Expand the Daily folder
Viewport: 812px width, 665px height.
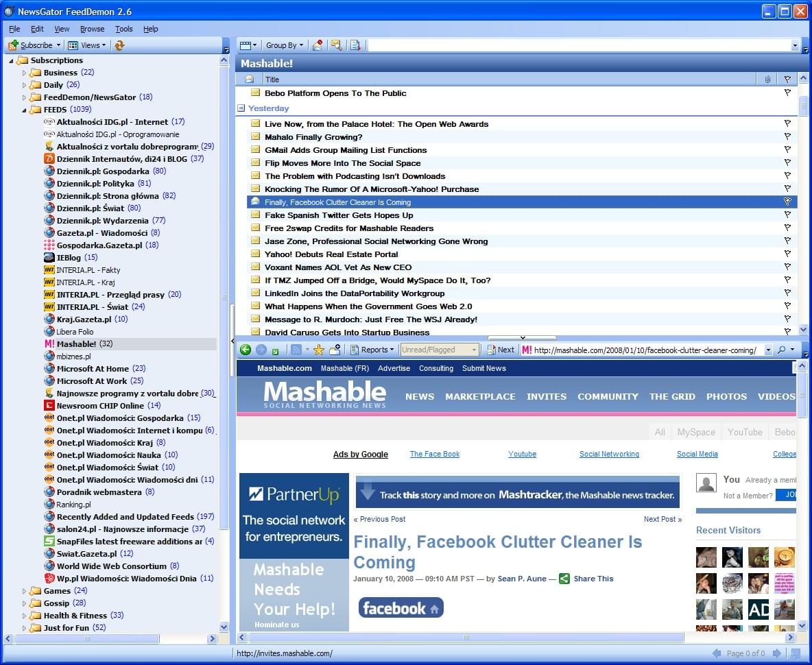[24, 85]
